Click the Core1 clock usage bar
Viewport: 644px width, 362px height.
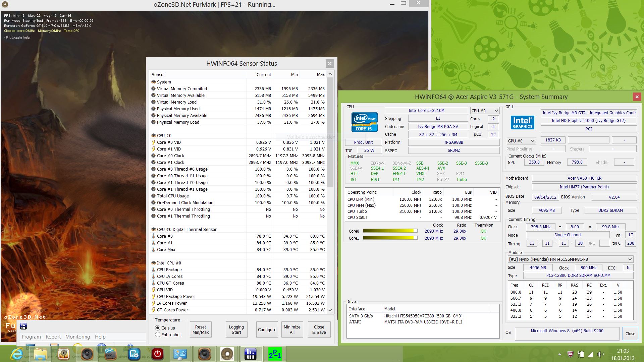[x=390, y=238]
